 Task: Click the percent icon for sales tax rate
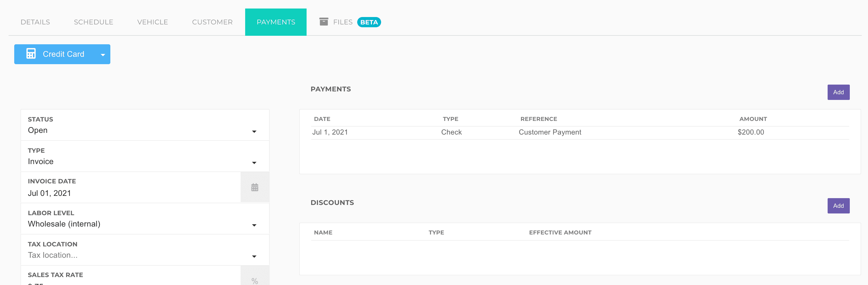255,280
